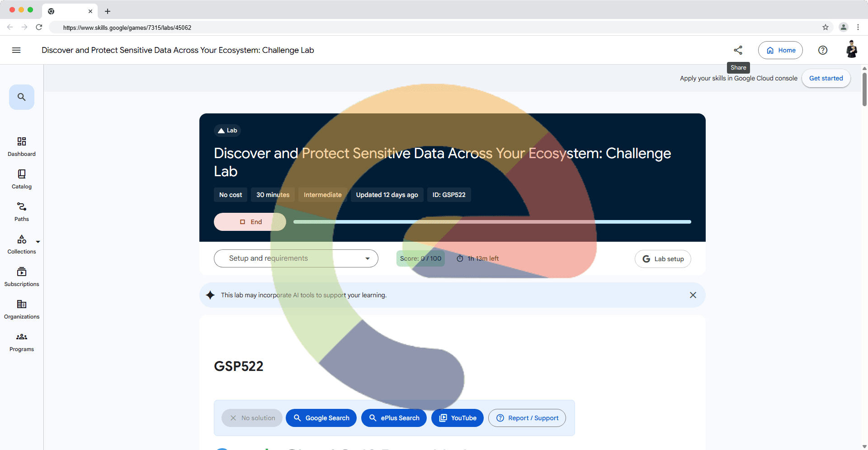This screenshot has width=868, height=450.
Task: Click the Lab tag badge
Action: (227, 131)
